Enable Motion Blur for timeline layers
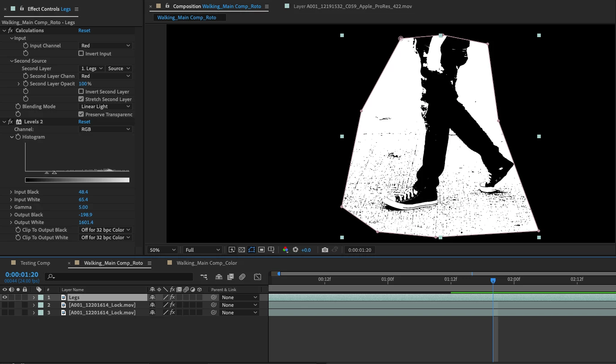 (242, 277)
